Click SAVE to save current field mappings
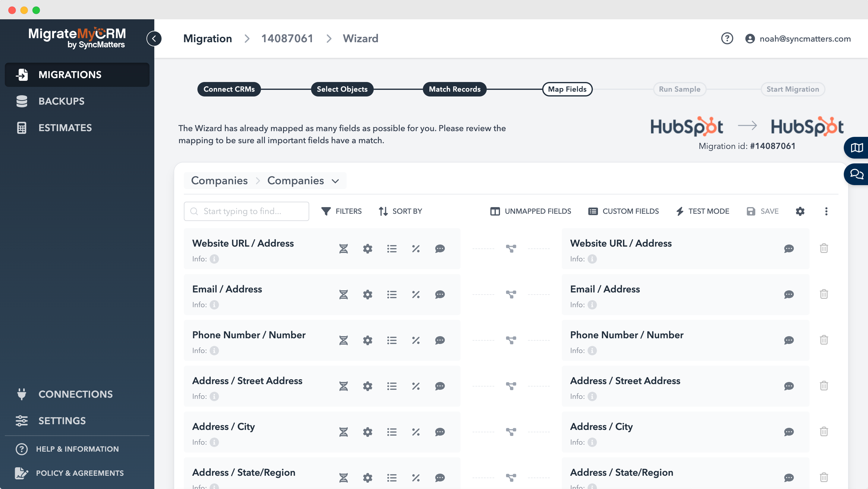868x489 pixels. [764, 211]
